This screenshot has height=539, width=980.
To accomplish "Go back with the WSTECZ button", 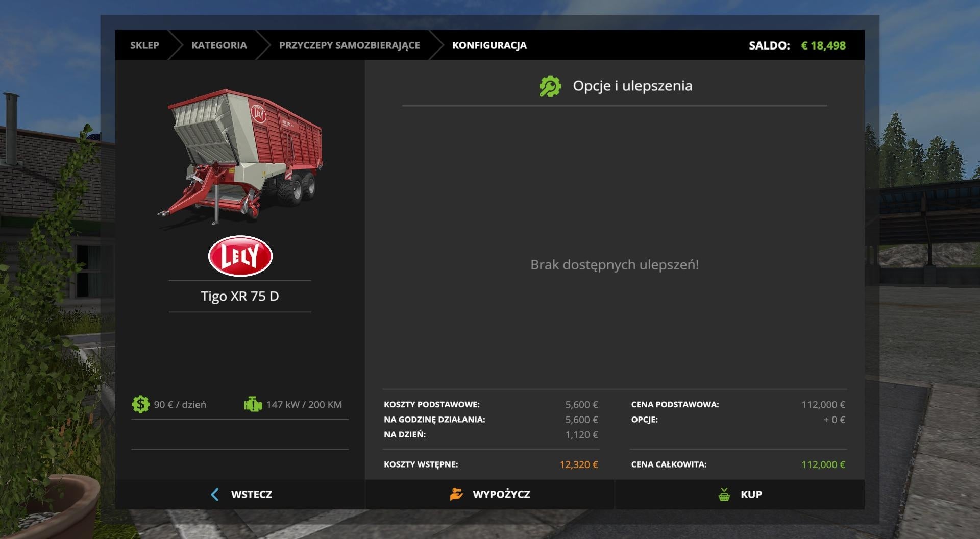I will tap(240, 494).
